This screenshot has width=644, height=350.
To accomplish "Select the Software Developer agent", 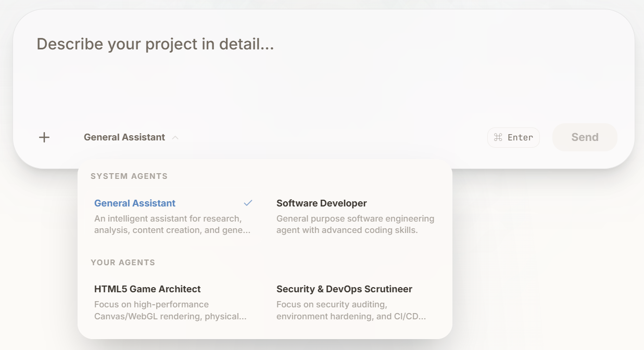I will coord(321,203).
